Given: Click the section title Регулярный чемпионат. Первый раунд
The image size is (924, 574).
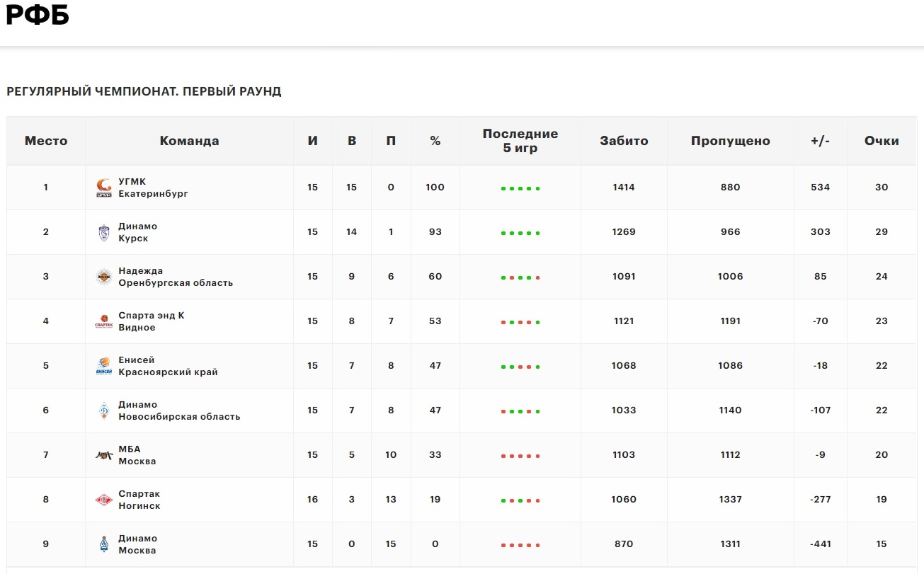Looking at the screenshot, I should point(144,92).
